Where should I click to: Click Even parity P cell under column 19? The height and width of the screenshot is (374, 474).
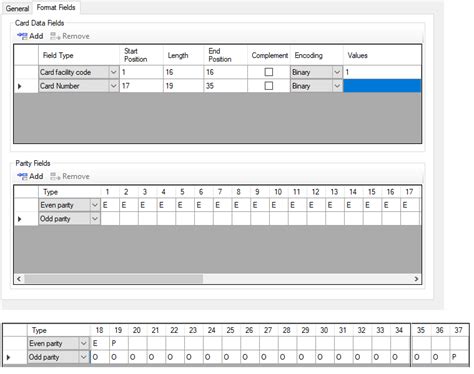pos(118,343)
